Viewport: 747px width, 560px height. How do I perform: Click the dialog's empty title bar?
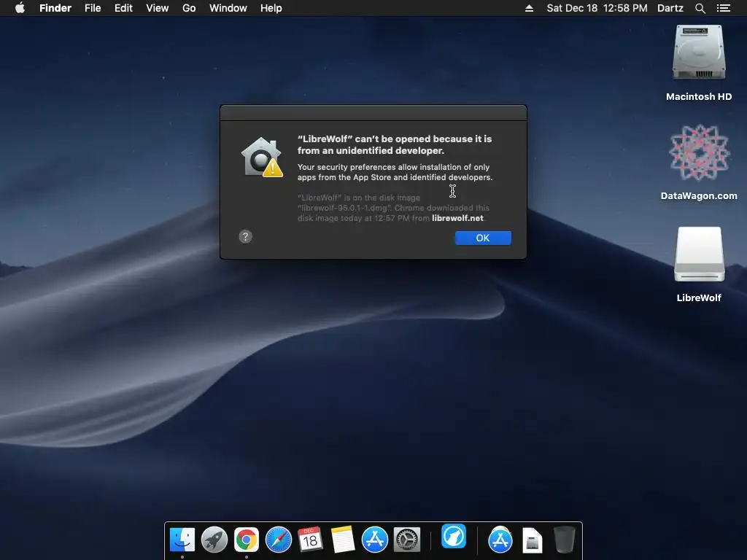click(x=373, y=113)
